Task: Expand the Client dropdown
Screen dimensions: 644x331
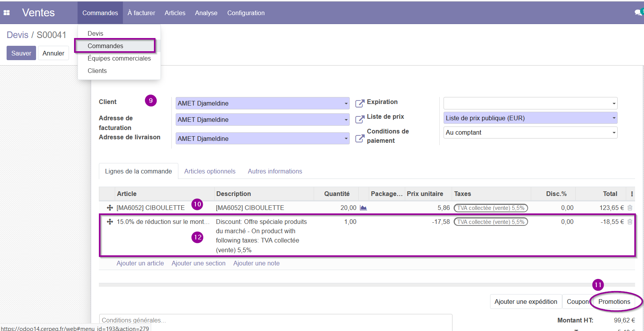Action: coord(346,103)
